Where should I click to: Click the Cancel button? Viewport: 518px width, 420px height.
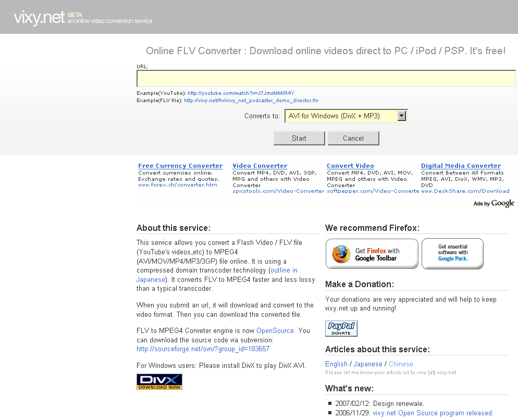[x=353, y=139]
